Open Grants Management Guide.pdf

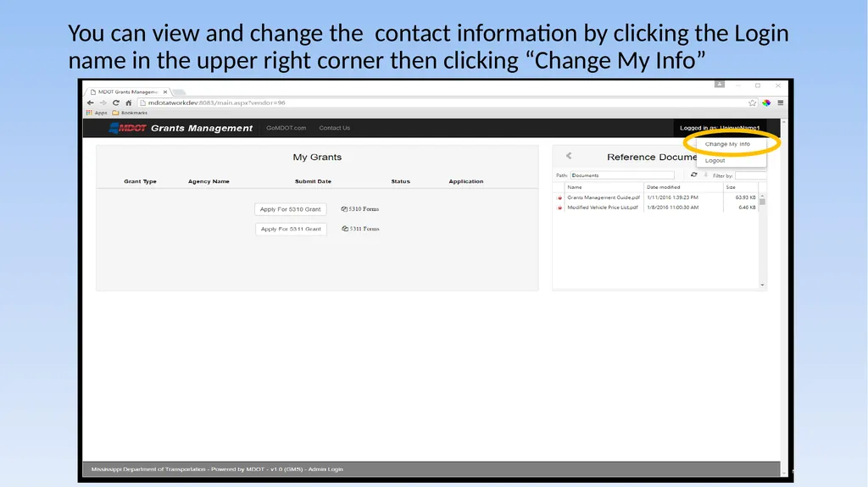tap(604, 197)
